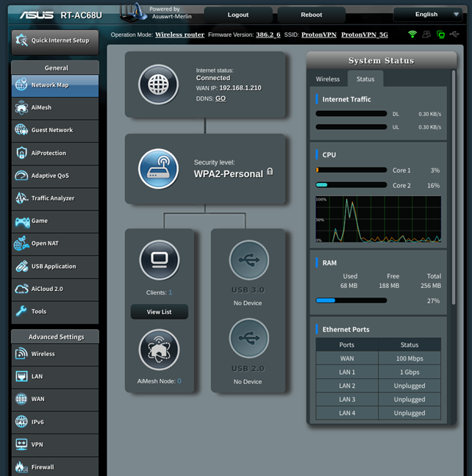Screen dimensions: 472x476
Task: Click the WAN IP 192.168.1.210 text
Action: tap(240, 88)
